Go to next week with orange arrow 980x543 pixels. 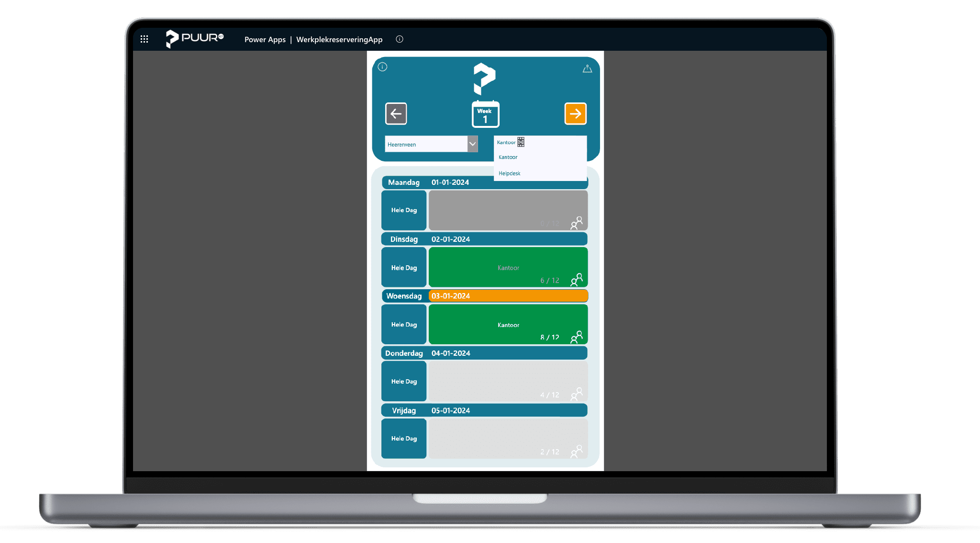[575, 113]
